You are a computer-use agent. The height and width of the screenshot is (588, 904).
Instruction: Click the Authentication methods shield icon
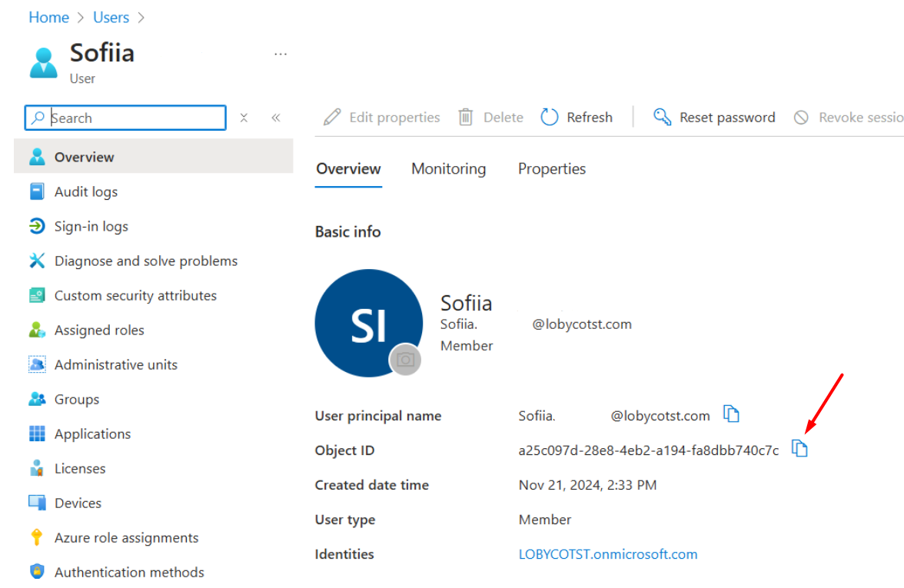37,571
